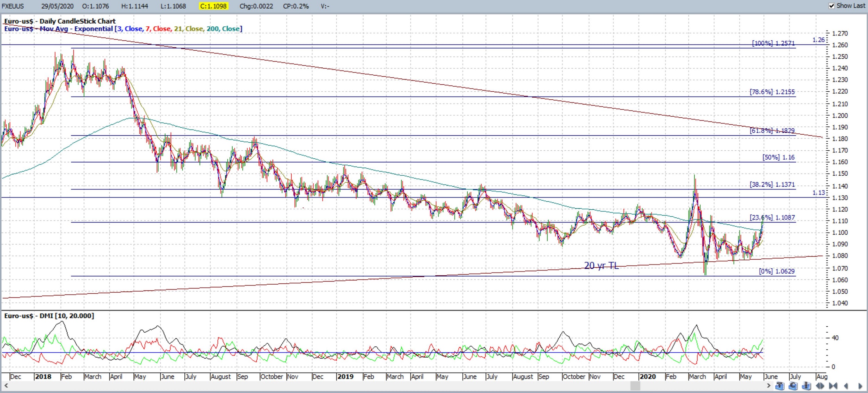The image size is (868, 393).
Task: Click the blue exclamation mark icon
Action: (x=807, y=386)
